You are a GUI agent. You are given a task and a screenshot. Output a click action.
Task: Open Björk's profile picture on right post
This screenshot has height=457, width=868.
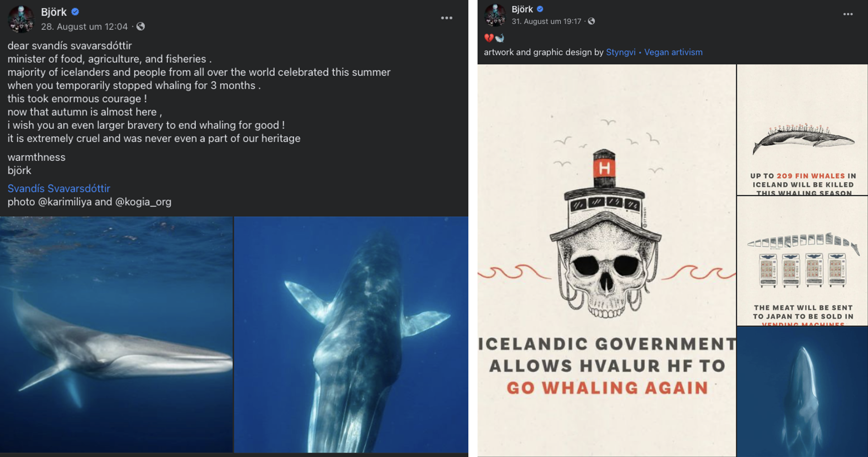(495, 15)
